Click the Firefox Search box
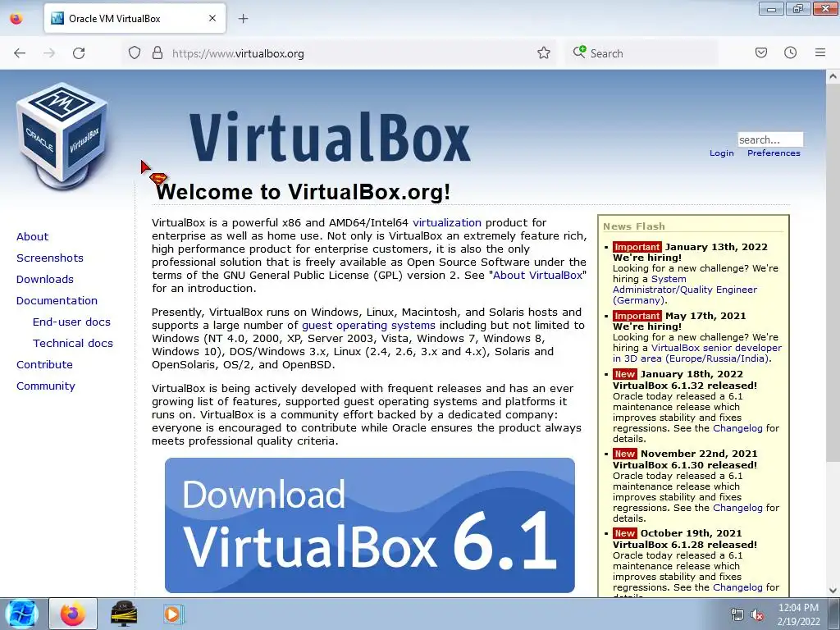The width and height of the screenshot is (840, 630). click(641, 53)
